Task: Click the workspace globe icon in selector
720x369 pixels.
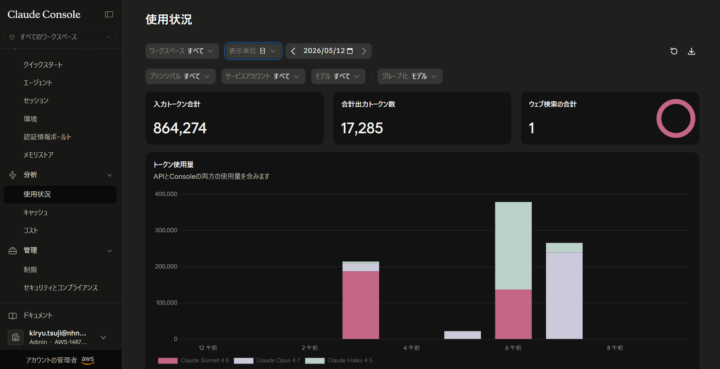Action: [12, 37]
